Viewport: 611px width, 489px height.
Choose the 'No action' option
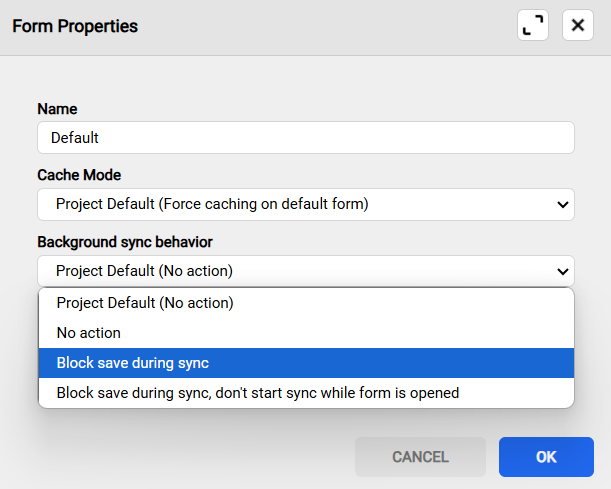(x=89, y=333)
